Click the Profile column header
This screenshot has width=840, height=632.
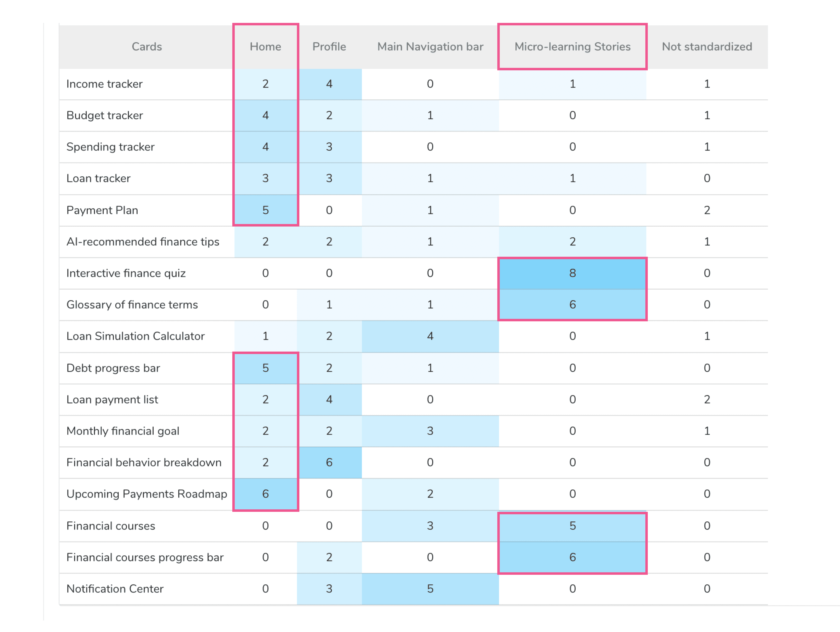pyautogui.click(x=329, y=47)
